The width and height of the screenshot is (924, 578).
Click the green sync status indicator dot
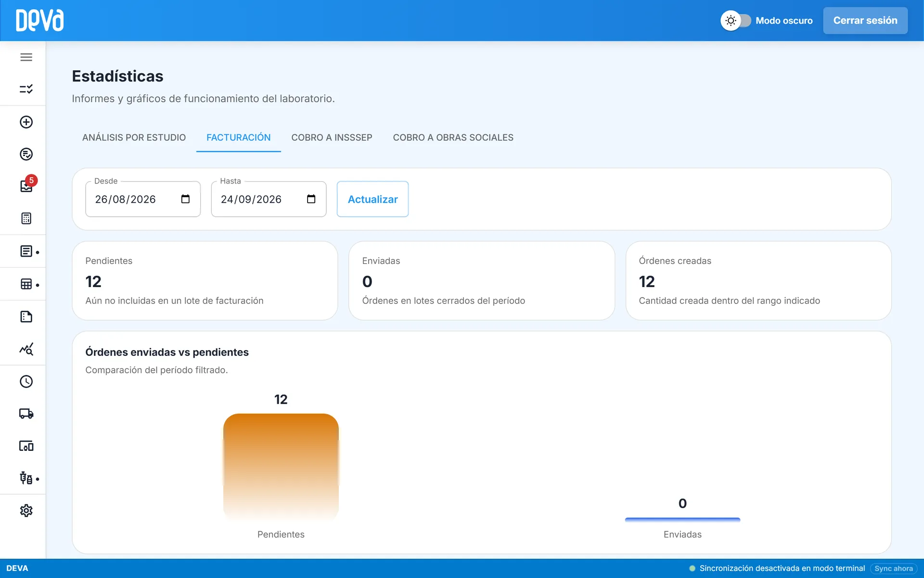coord(692,568)
